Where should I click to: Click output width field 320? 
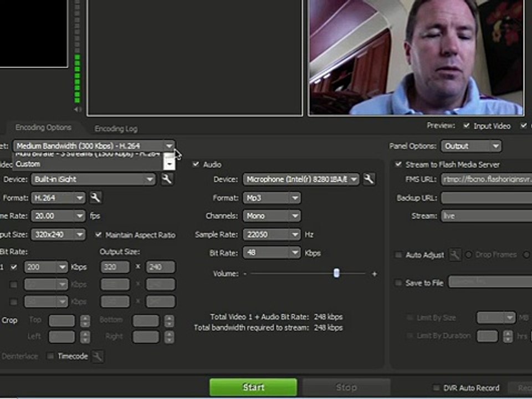[x=115, y=267]
